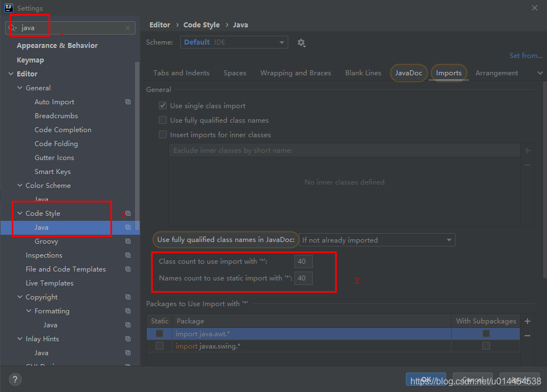The width and height of the screenshot is (547, 392).
Task: Collapse the Copyright tree node
Action: [x=20, y=297]
